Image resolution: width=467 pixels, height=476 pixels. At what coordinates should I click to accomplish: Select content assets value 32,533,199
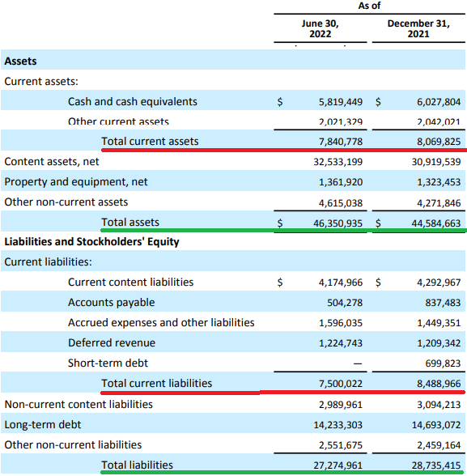338,162
